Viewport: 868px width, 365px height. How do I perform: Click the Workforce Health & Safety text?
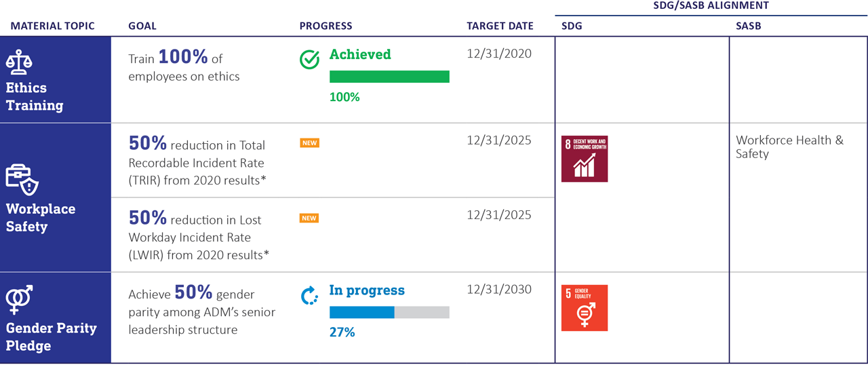(789, 147)
